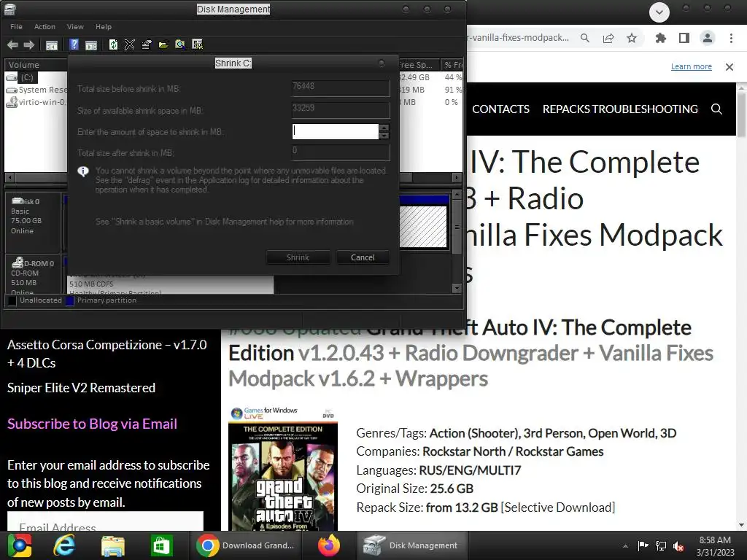This screenshot has width=747, height=560.
Task: Select the System Reserved volume row
Action: [x=35, y=90]
